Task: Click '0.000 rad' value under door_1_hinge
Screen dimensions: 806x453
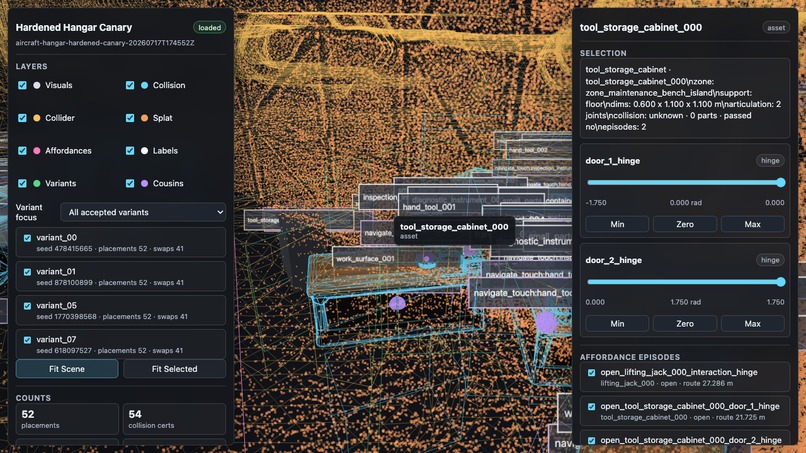Action: pos(685,203)
